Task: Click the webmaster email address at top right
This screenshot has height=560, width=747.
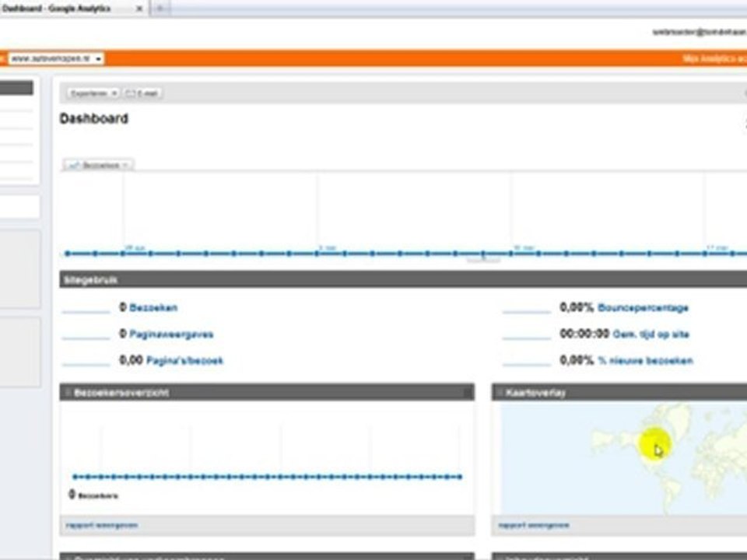Action: (x=700, y=32)
